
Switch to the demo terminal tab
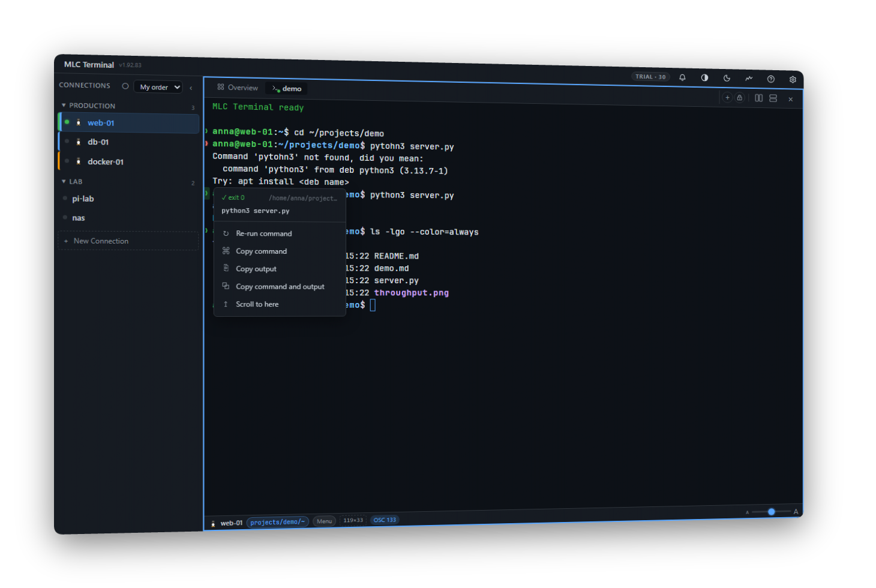(287, 89)
